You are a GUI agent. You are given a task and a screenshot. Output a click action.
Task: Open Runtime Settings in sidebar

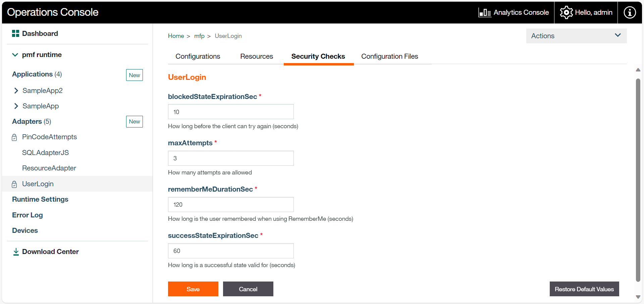click(40, 199)
